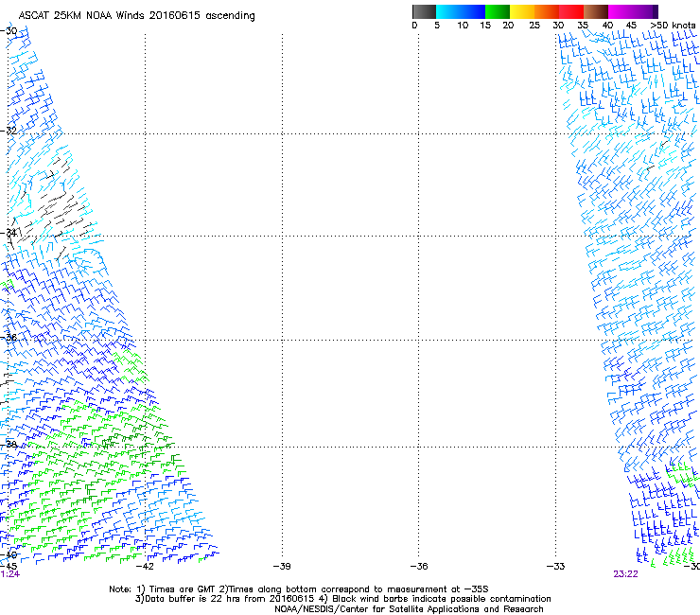Click the '45' legend tick label

pos(631,26)
